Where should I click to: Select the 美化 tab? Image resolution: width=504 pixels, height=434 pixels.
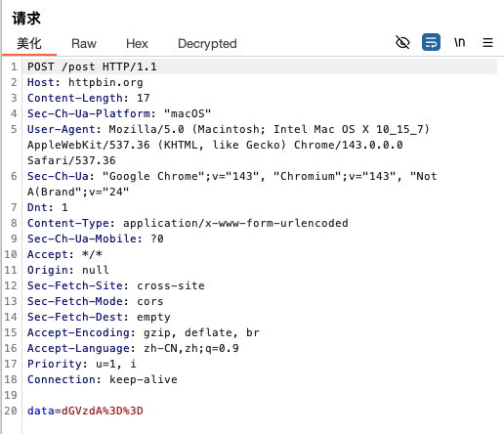point(29,43)
